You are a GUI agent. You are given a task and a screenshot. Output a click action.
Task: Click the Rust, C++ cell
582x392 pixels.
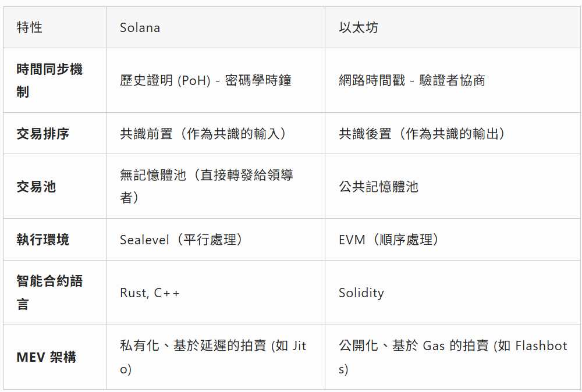pyautogui.click(x=150, y=293)
